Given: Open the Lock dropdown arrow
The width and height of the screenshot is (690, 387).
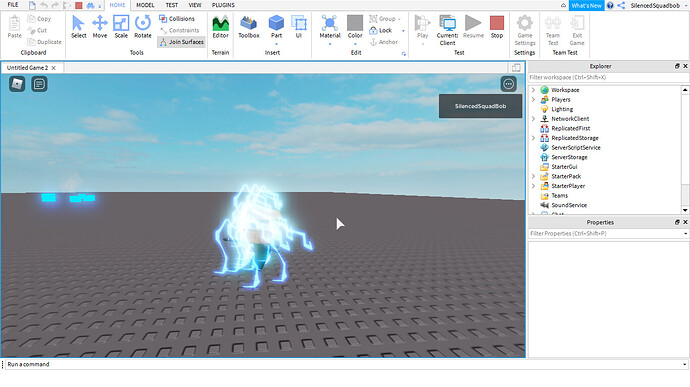Looking at the screenshot, I should tap(403, 30).
